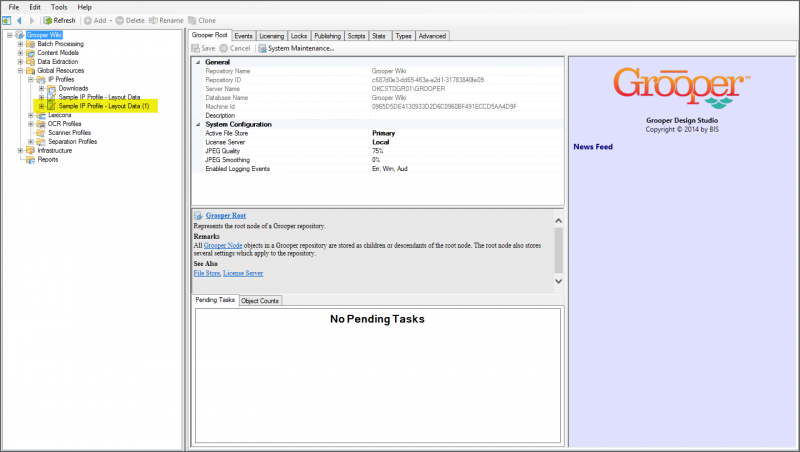Select the Separation Profiles folder icon
800x452 pixels.
point(41,142)
